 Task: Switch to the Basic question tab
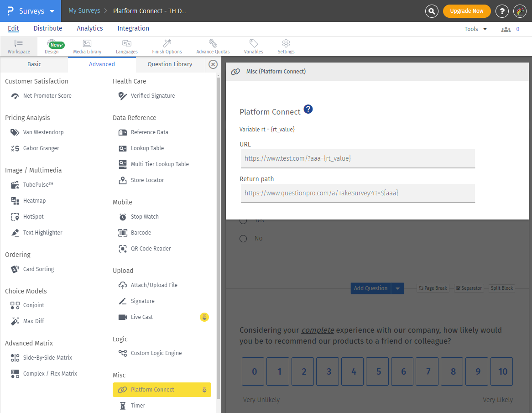point(34,64)
